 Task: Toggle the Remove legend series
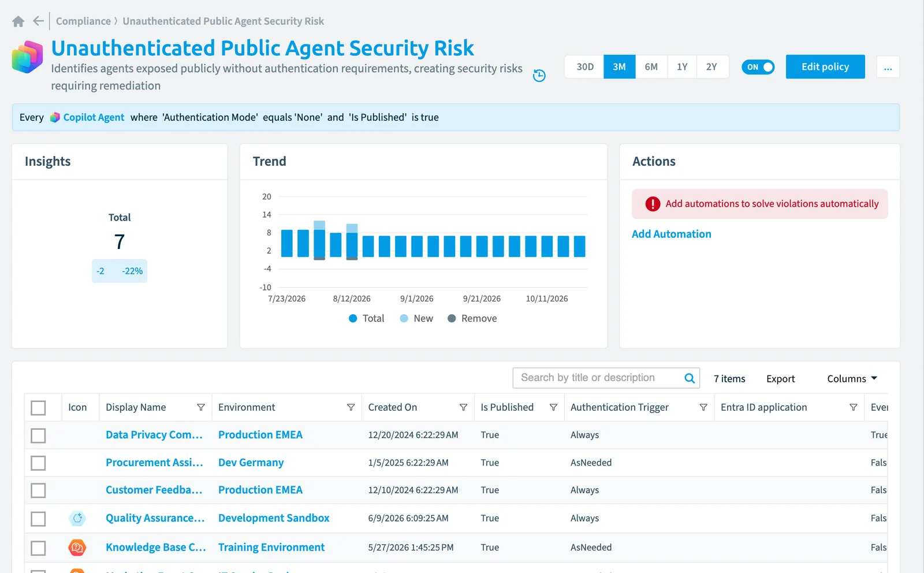pyautogui.click(x=472, y=318)
